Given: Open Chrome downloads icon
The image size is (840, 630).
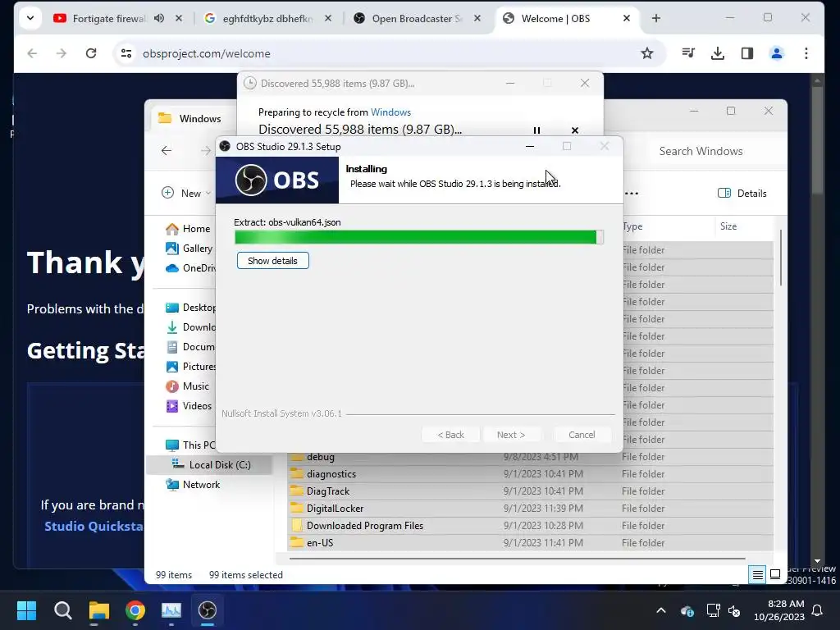Looking at the screenshot, I should coord(717,53).
